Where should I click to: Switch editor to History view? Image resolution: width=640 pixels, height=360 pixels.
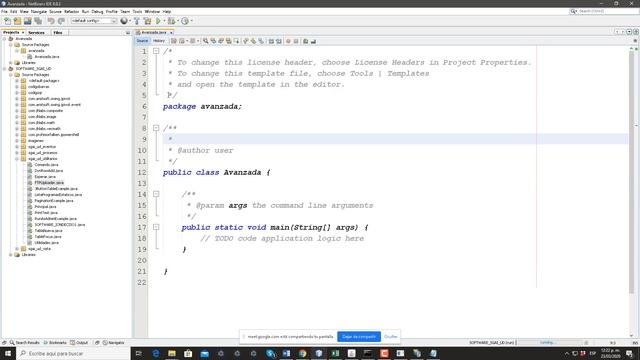coord(159,41)
